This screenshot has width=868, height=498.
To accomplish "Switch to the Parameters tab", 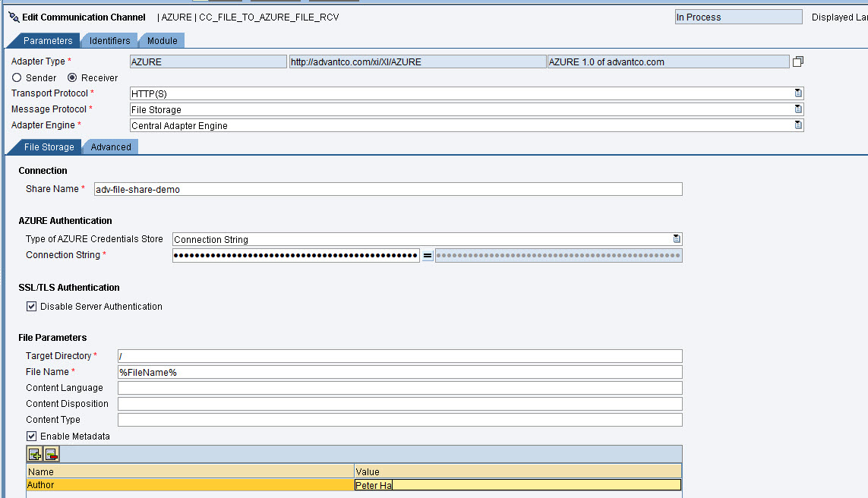I will click(48, 40).
